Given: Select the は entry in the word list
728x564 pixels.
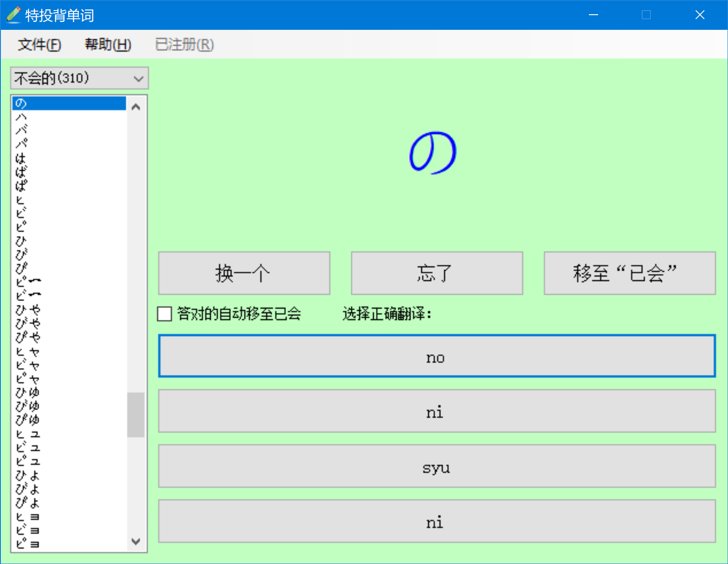Looking at the screenshot, I should point(69,158).
